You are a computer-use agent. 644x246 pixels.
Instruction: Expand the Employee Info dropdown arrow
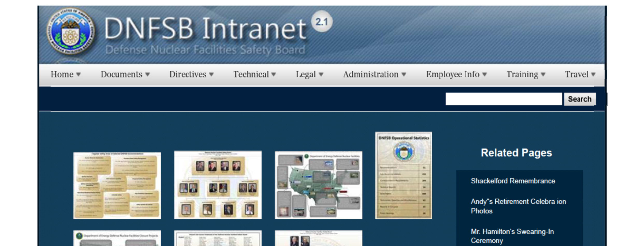point(484,75)
